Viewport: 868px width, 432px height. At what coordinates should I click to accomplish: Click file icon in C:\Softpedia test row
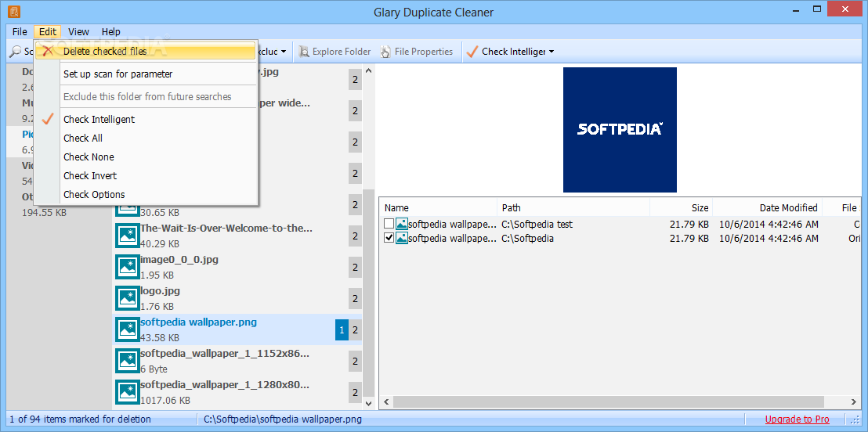(402, 224)
